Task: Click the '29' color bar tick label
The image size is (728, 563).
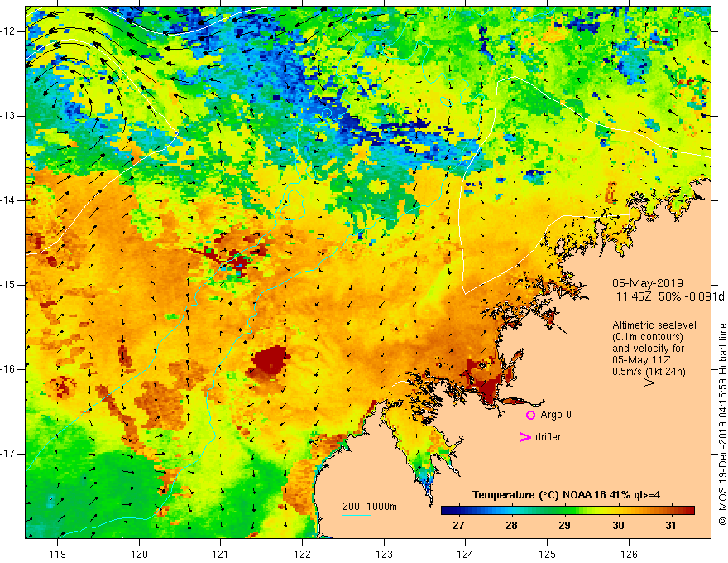Action: pyautogui.click(x=564, y=526)
